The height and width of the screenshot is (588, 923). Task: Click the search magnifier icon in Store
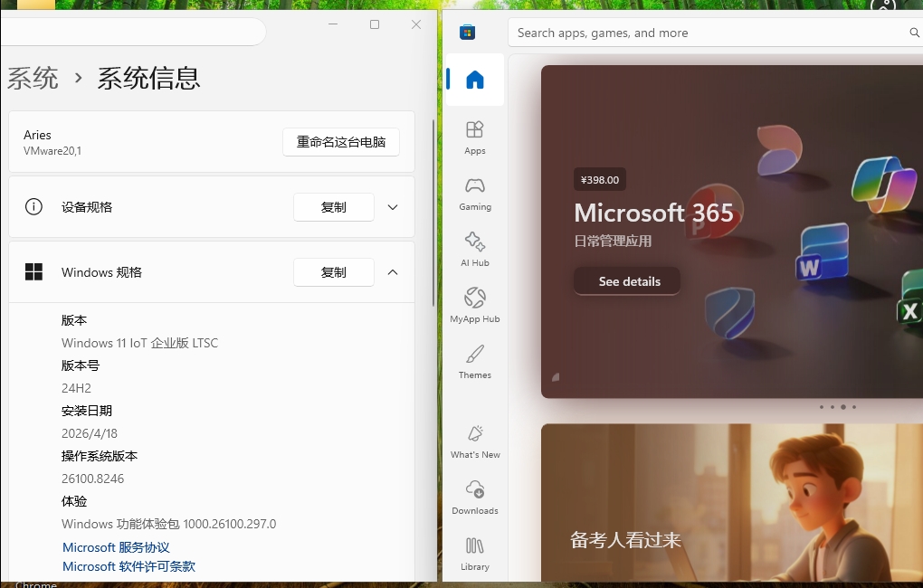click(x=913, y=32)
